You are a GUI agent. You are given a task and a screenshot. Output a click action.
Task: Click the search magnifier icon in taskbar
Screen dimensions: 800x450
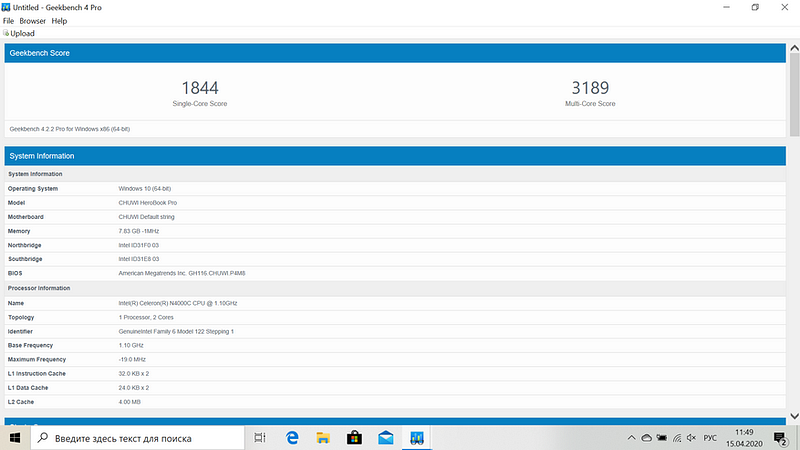[43, 438]
